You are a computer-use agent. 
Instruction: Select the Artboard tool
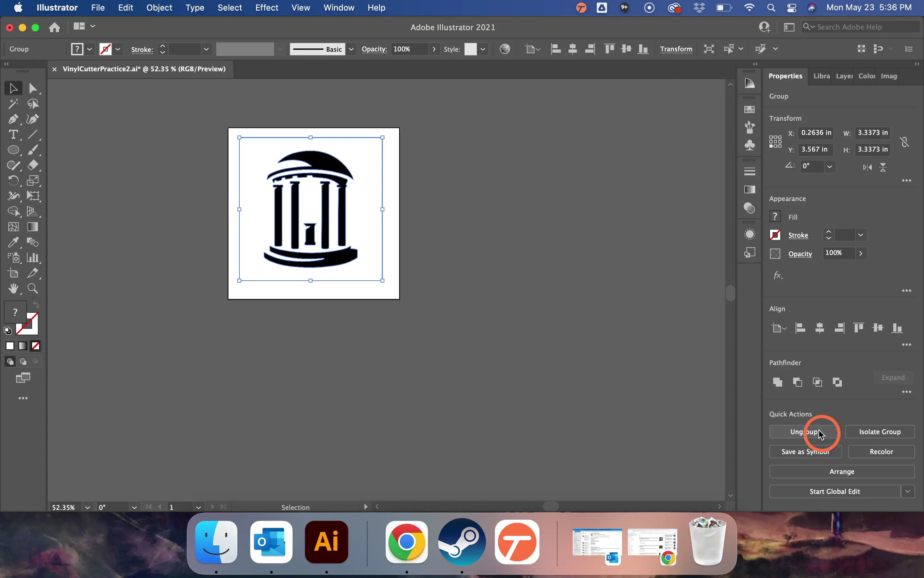pos(13,273)
